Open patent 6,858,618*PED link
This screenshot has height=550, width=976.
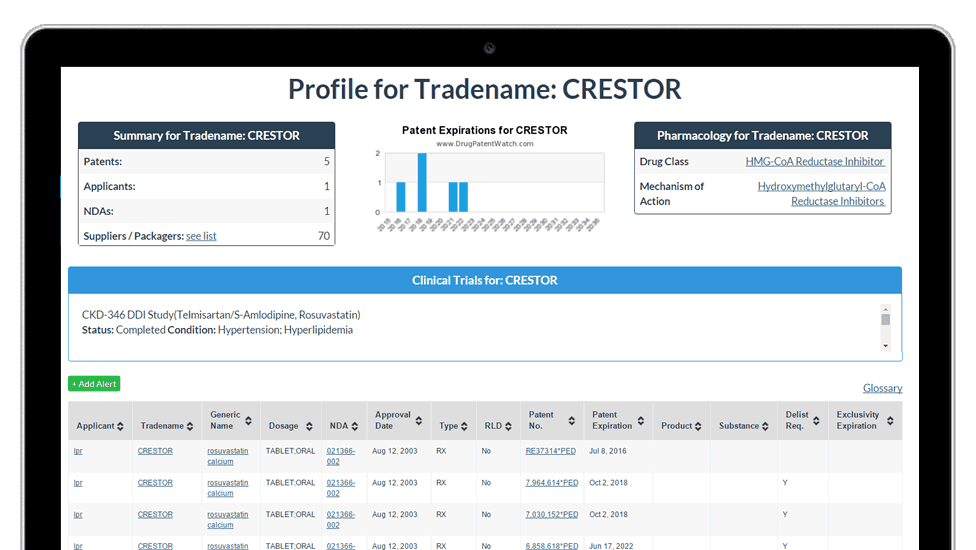point(551,546)
